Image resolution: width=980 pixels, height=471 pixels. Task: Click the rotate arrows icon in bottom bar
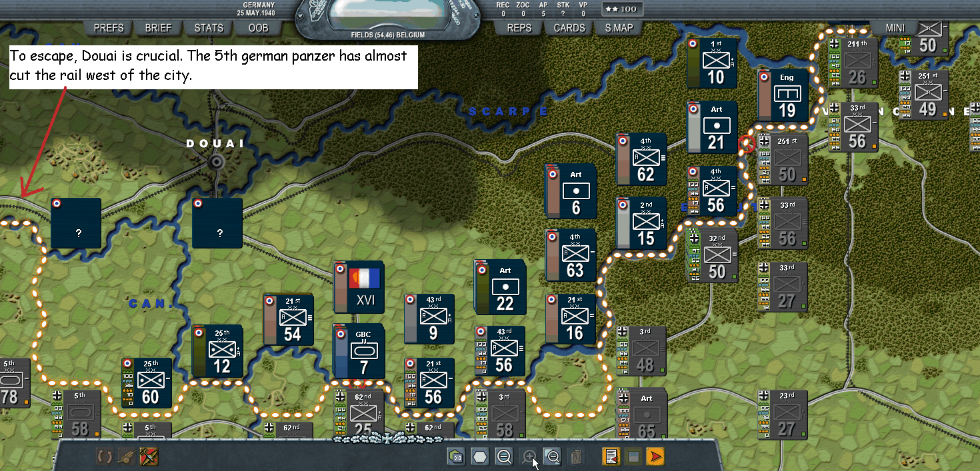105,457
